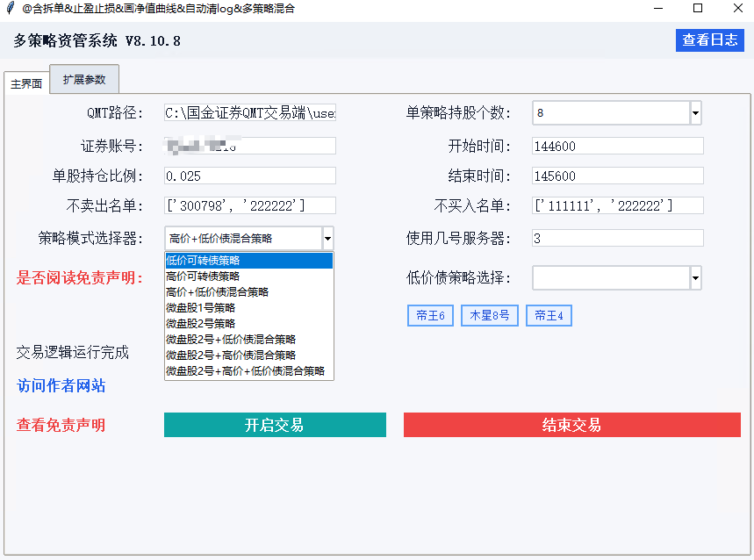This screenshot has height=560, width=754.
Task: Click the 结束交易 button
Action: [571, 424]
